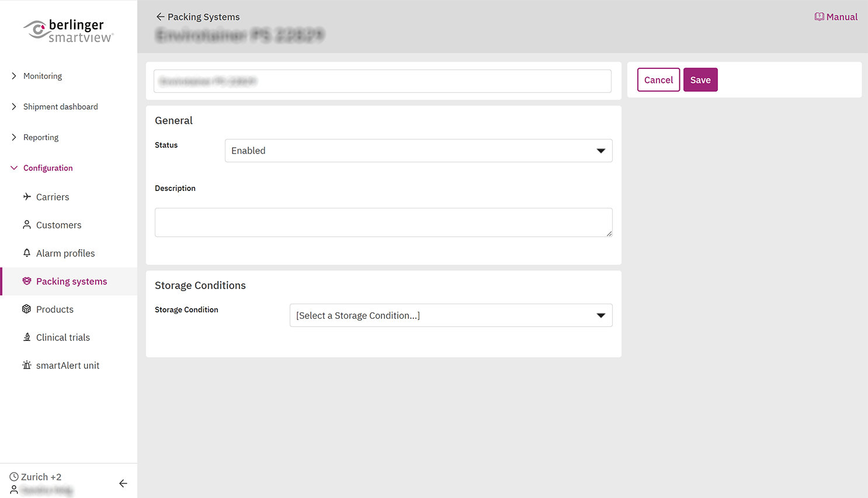Click the Products cube icon

(27, 309)
